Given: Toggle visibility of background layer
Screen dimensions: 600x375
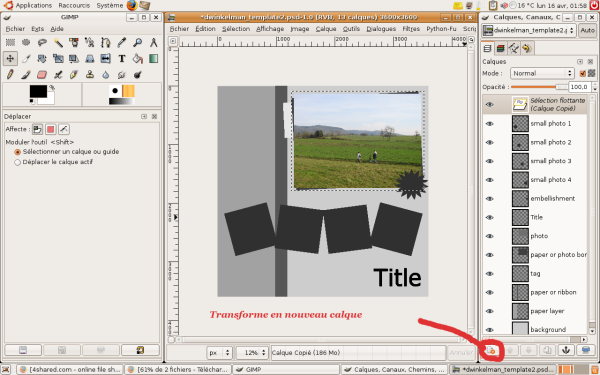Looking at the screenshot, I should [489, 330].
